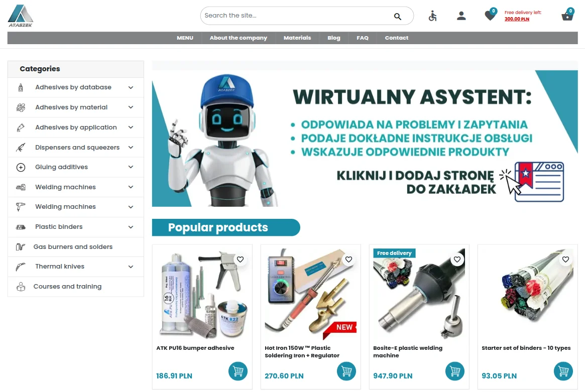Open the FAQ menu item
Image resolution: width=585 pixels, height=392 pixels.
pos(363,38)
